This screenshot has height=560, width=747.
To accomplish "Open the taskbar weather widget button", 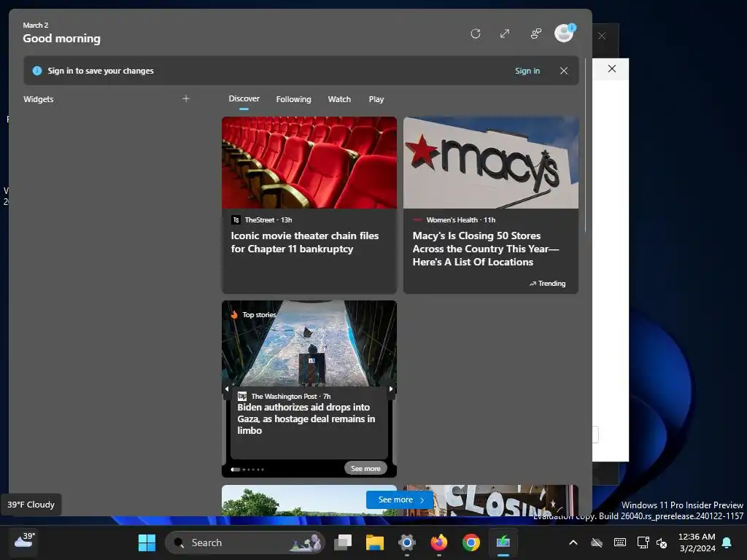I will tap(24, 542).
